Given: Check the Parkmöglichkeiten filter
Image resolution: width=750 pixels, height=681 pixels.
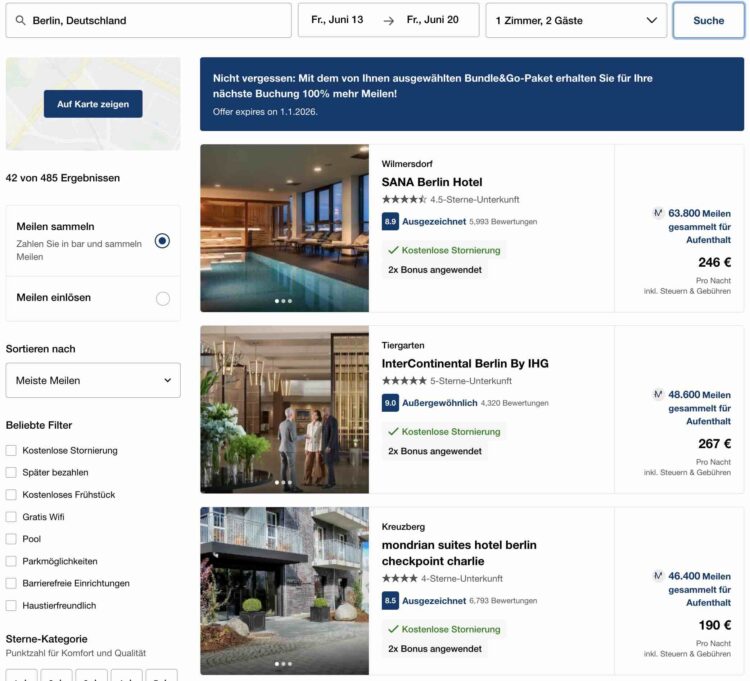Looking at the screenshot, I should tap(11, 561).
